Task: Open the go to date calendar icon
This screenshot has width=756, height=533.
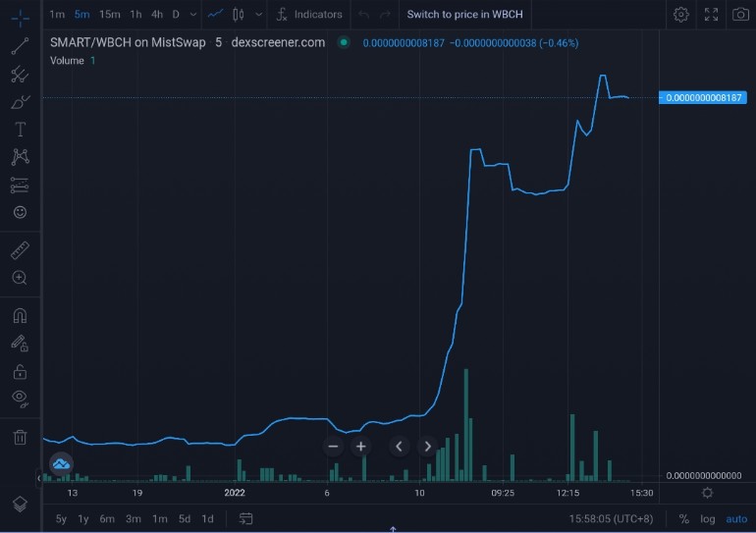Action: click(245, 519)
